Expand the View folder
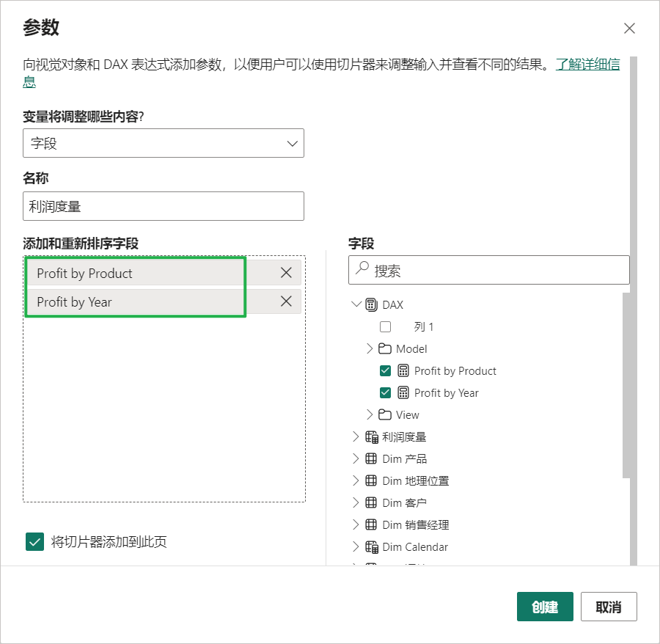The height and width of the screenshot is (644, 660). click(370, 414)
